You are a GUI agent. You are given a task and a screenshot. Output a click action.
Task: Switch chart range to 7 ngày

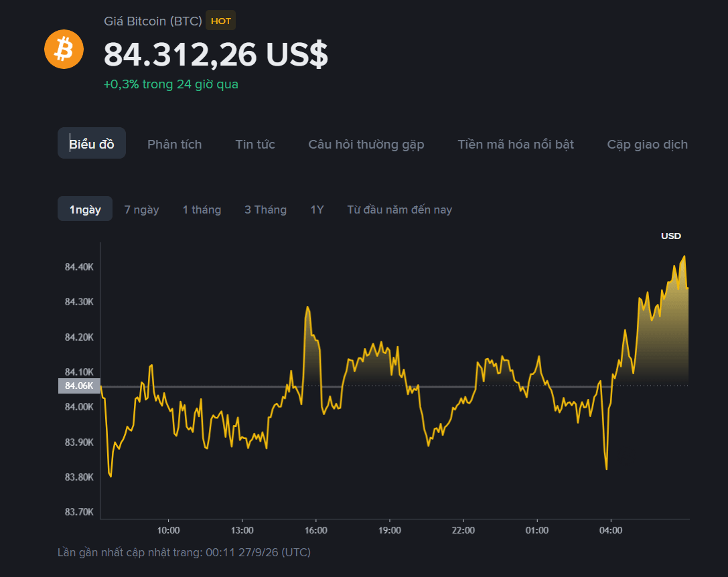click(141, 210)
